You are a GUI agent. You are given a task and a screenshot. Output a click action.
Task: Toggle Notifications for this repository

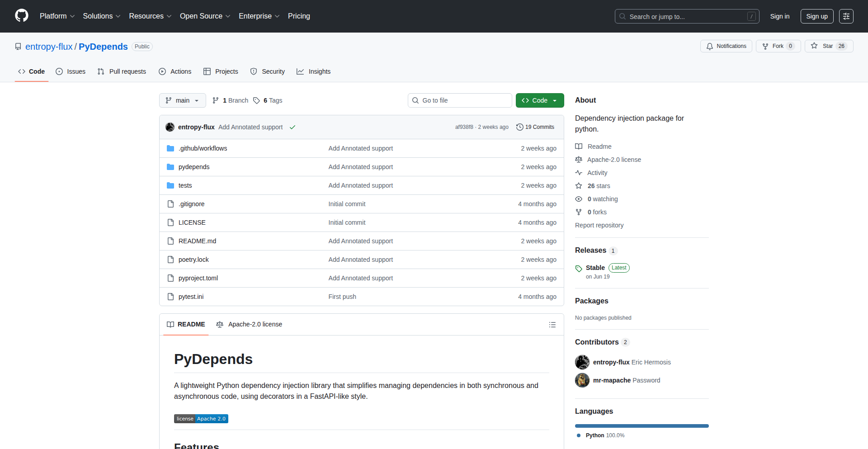pos(726,46)
